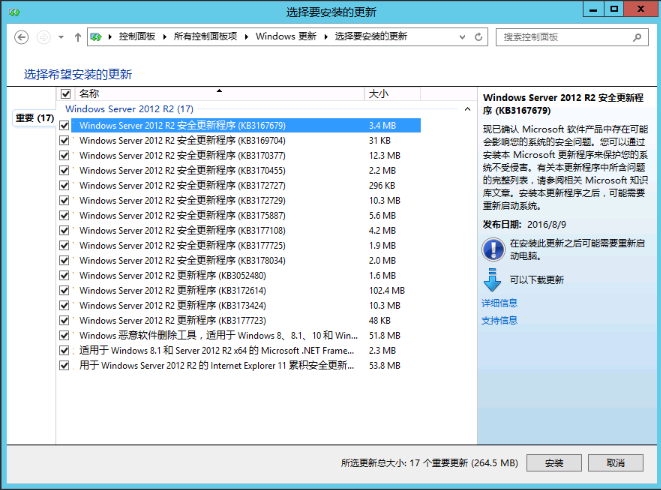This screenshot has width=661, height=490.
Task: Click the search magnifier icon
Action: [x=637, y=37]
